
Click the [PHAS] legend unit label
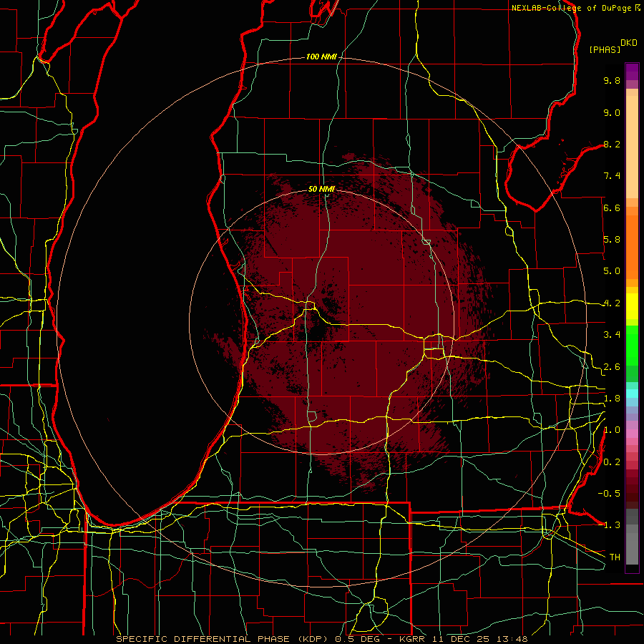point(605,49)
